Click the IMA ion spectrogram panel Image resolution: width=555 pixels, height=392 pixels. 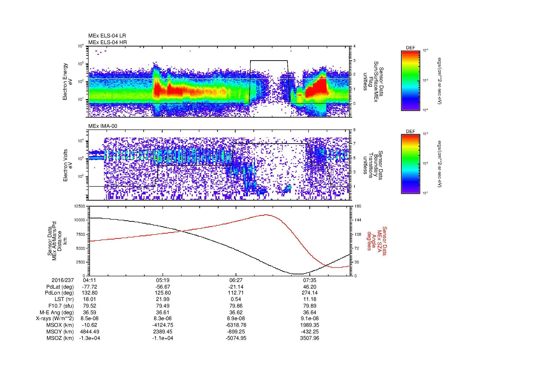(219, 165)
